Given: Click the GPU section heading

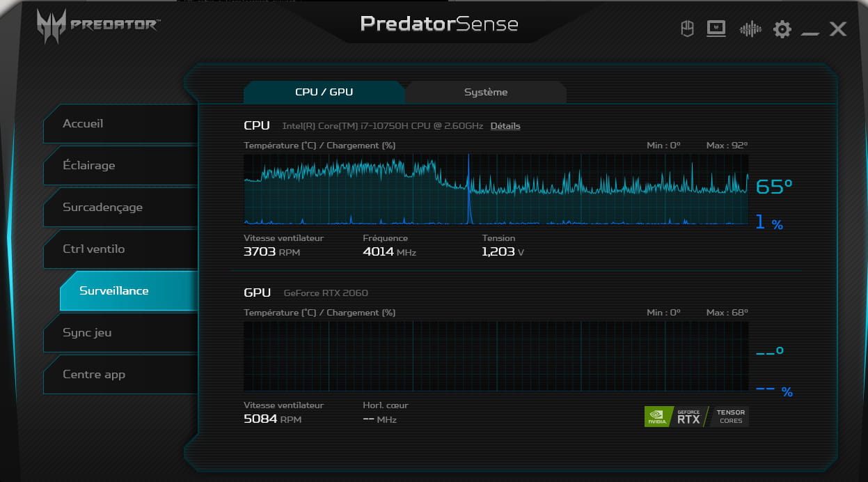Looking at the screenshot, I should click(257, 293).
